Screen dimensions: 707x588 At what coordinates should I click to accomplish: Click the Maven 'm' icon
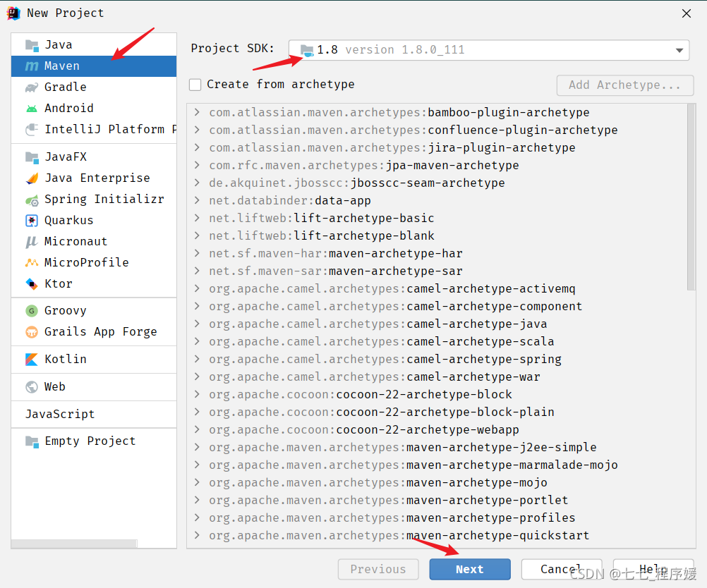click(32, 66)
